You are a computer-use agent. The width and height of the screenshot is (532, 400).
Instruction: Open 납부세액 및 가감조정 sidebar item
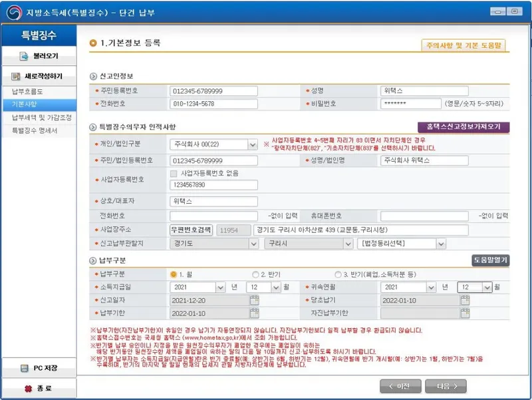[x=39, y=118]
